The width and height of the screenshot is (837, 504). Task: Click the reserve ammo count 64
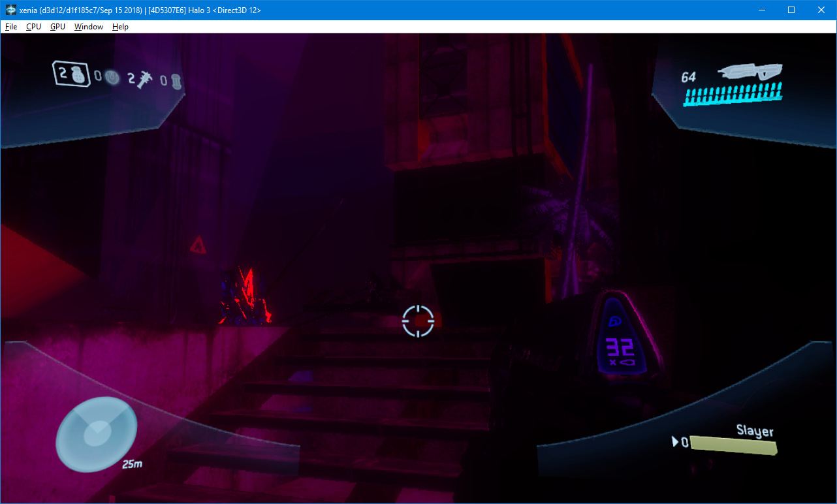coord(689,77)
